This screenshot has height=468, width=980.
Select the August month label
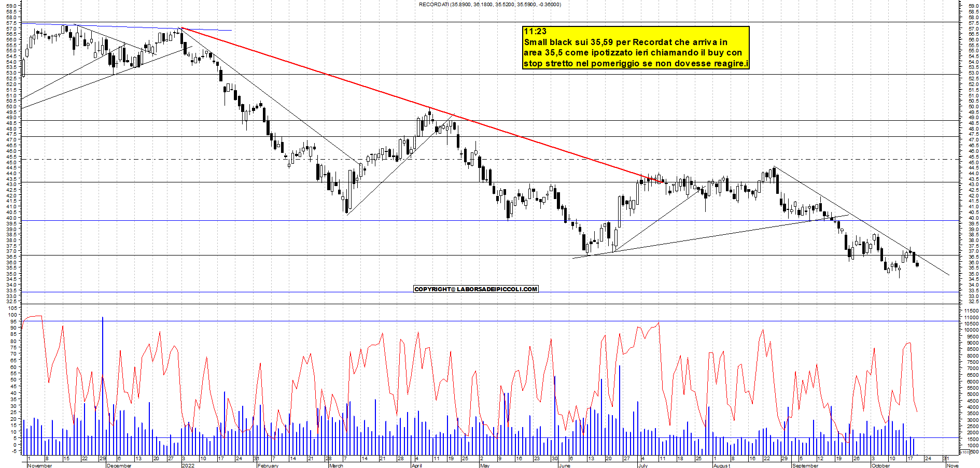722,465
